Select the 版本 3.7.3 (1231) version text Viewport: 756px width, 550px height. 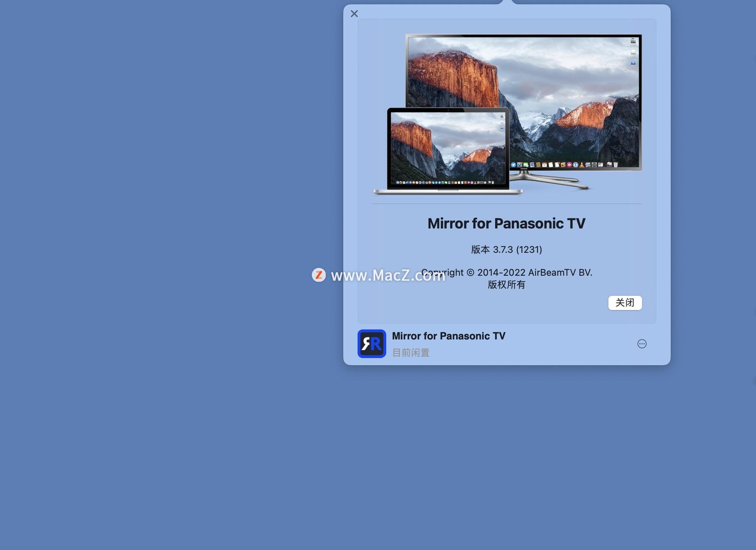(x=507, y=249)
